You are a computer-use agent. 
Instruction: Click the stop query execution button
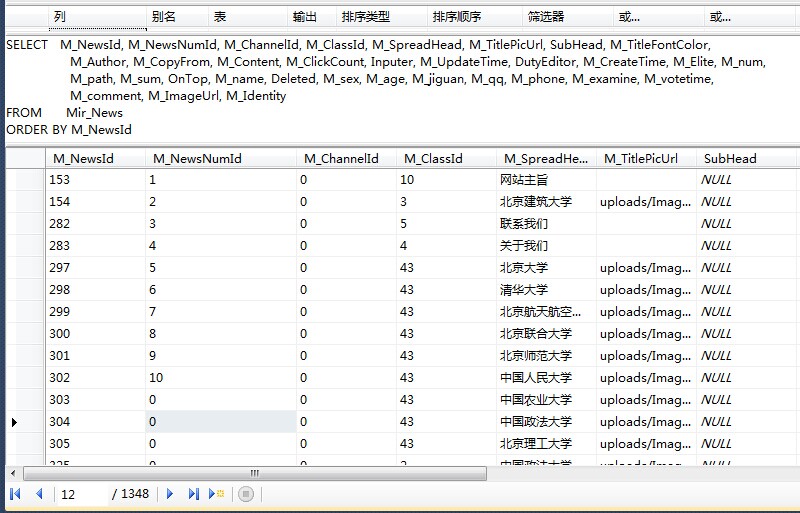[246, 494]
